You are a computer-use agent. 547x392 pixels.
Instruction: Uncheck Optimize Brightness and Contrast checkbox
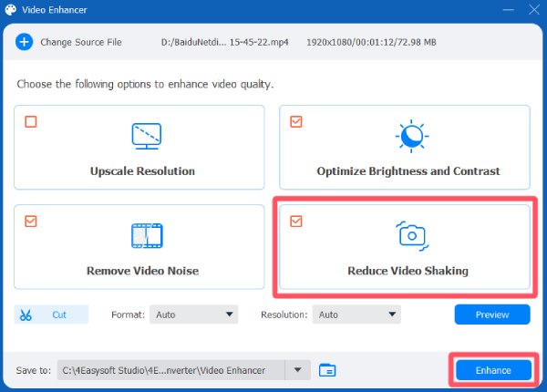(x=296, y=122)
